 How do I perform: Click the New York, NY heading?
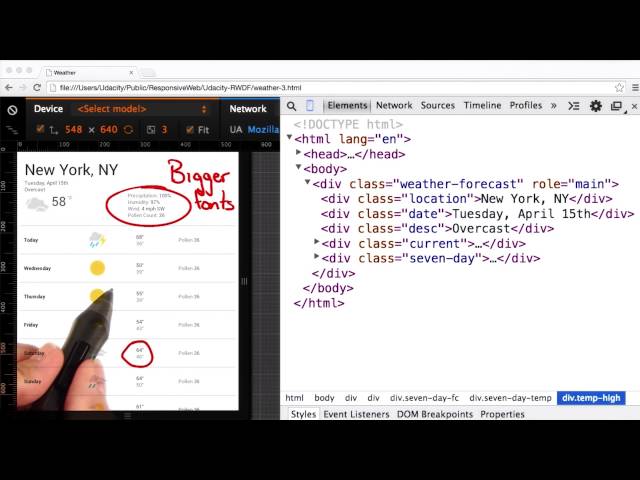point(71,170)
